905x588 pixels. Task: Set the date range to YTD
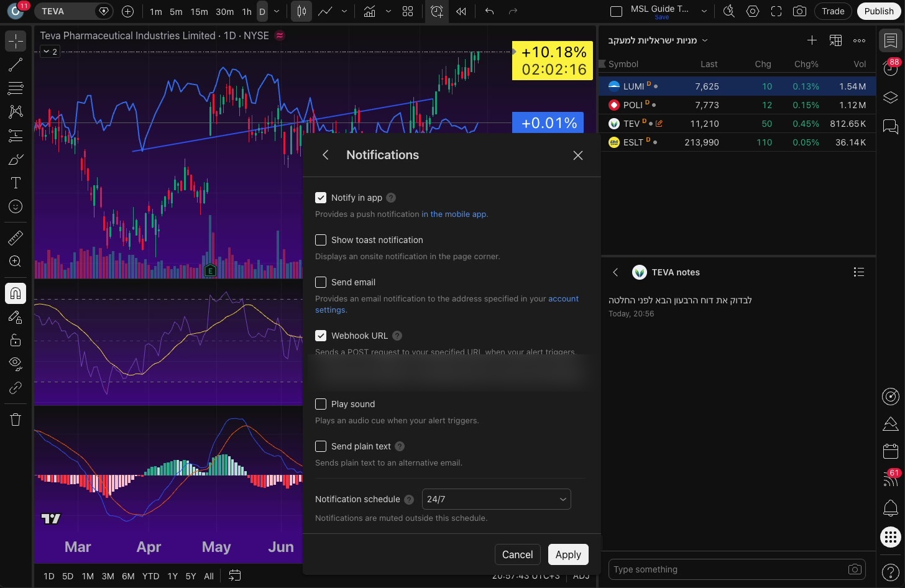[x=150, y=576]
